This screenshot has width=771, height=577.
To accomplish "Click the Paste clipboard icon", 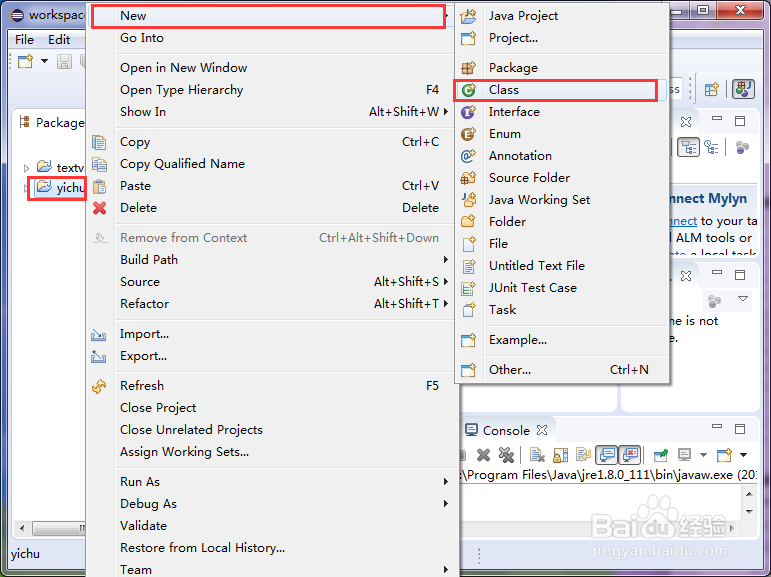I will pos(99,186).
